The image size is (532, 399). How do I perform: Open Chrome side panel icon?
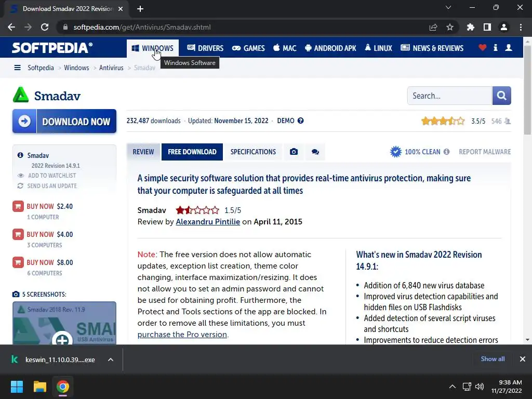pyautogui.click(x=487, y=27)
